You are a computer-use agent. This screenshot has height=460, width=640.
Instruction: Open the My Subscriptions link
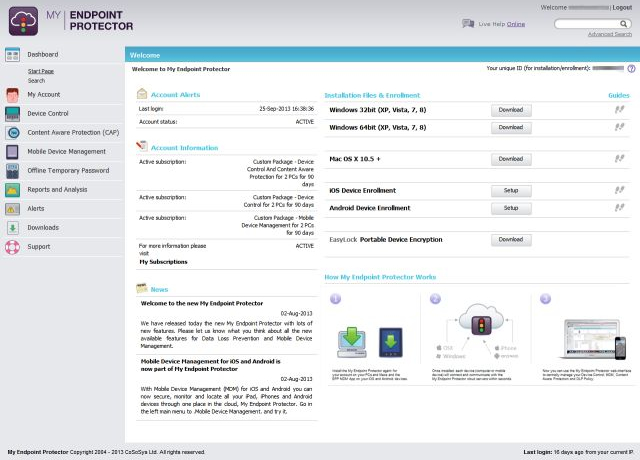(163, 262)
